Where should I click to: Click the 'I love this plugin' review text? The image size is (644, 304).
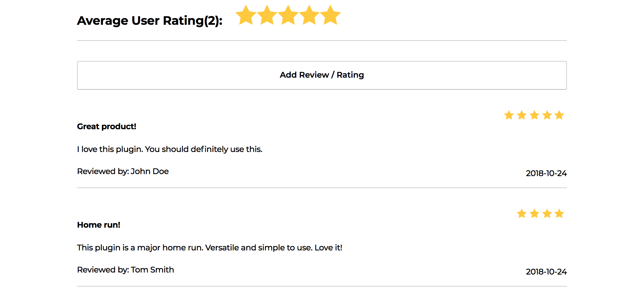coord(170,149)
